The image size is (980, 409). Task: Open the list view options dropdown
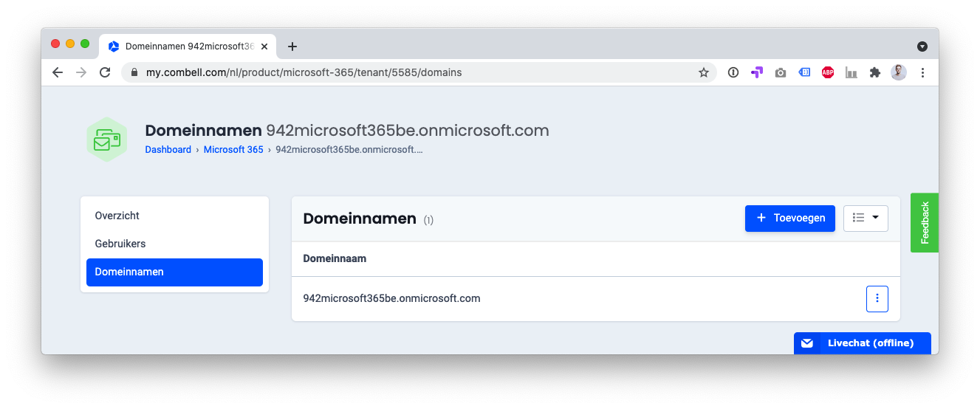865,218
